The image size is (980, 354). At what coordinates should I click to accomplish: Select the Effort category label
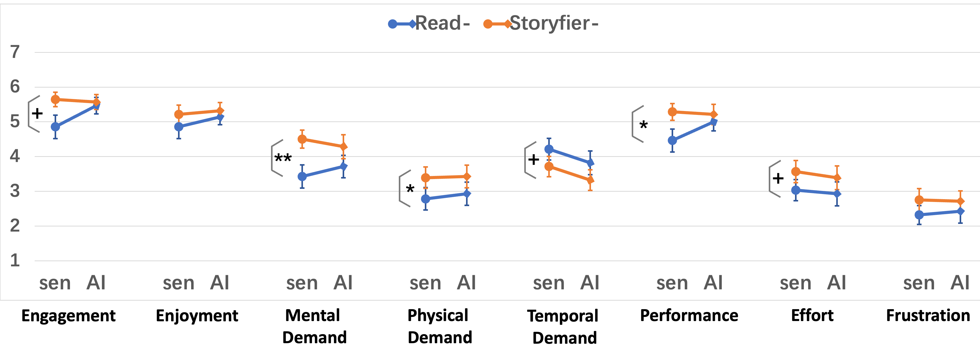812,316
